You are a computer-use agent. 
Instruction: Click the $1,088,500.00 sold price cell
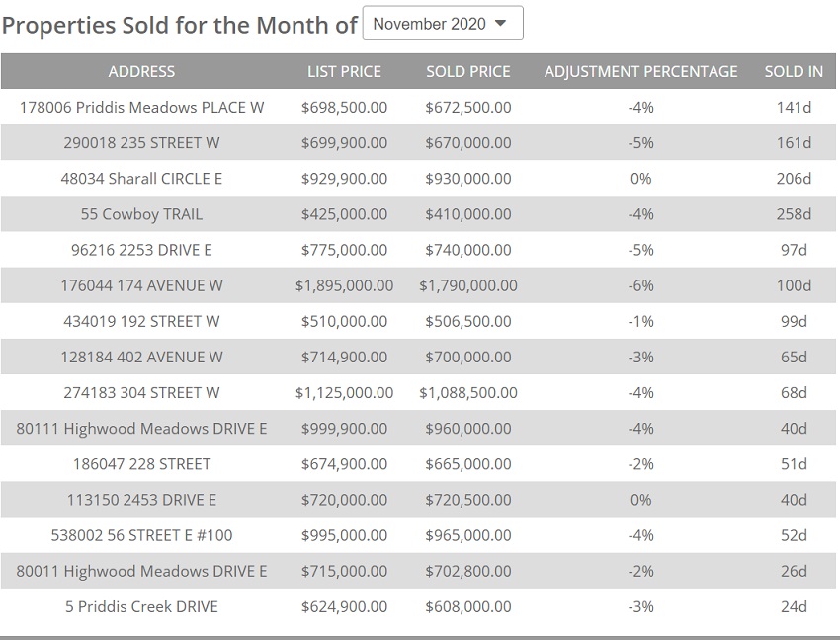coord(468,392)
